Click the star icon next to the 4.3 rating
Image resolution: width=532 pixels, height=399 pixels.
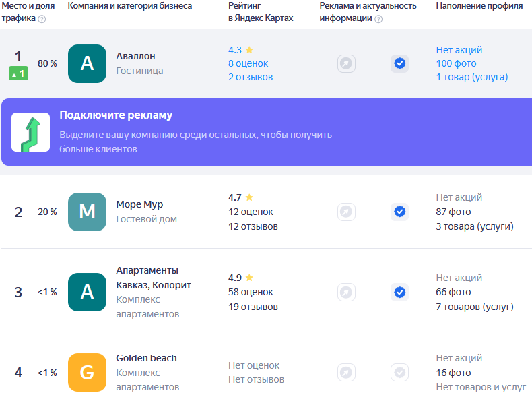(249, 50)
